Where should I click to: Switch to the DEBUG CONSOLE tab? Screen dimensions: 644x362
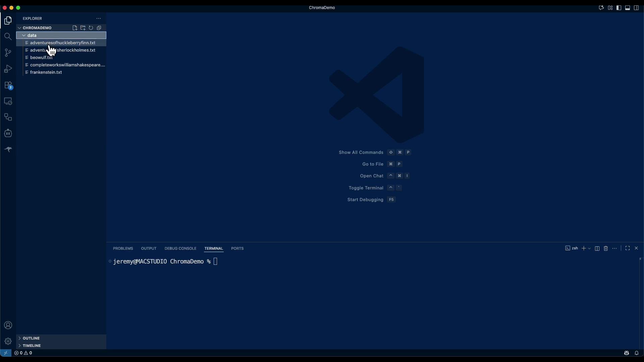point(180,248)
